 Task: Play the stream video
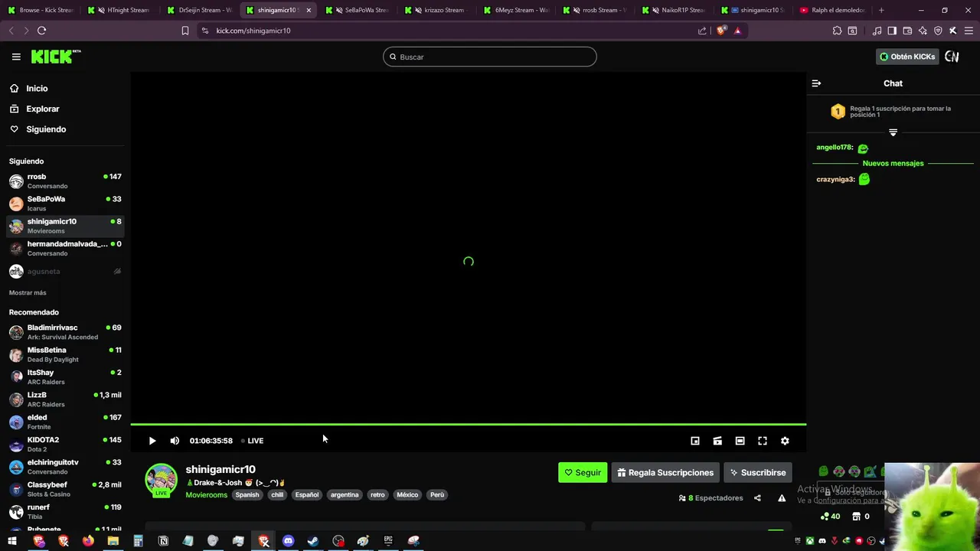click(x=152, y=441)
